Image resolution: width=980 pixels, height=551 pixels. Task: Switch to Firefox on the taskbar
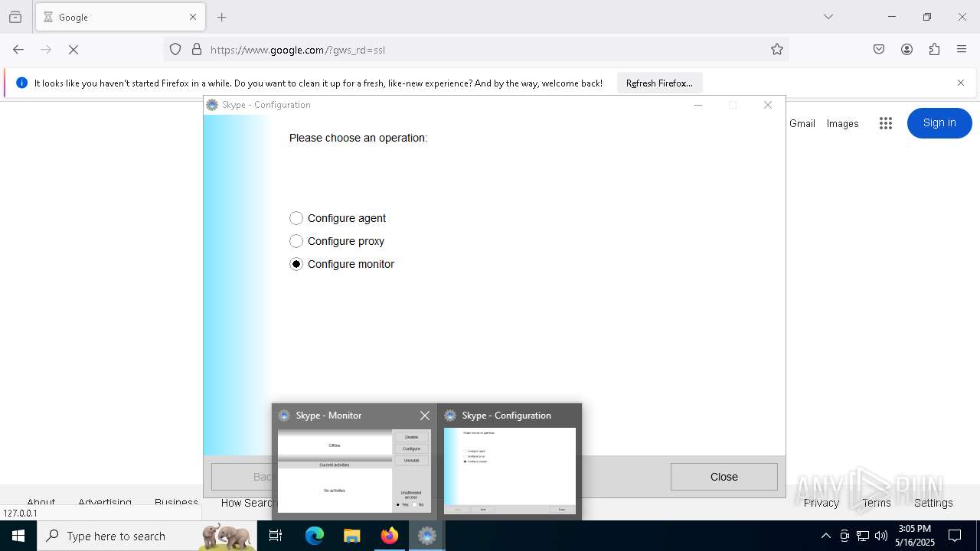(390, 536)
